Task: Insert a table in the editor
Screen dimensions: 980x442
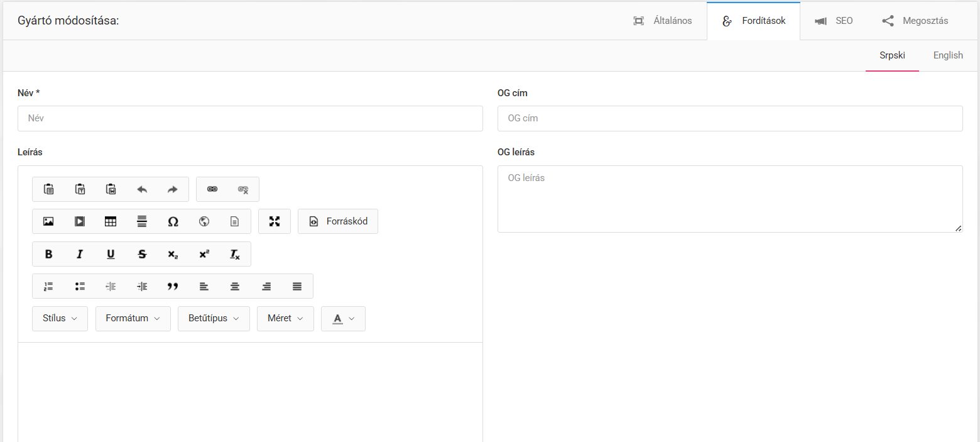Action: 111,221
